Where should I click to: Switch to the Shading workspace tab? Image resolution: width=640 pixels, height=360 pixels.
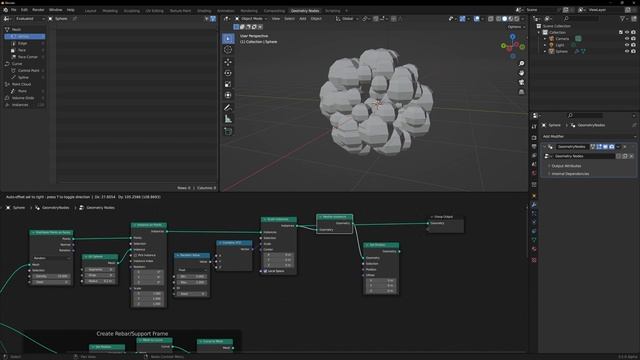pyautogui.click(x=204, y=11)
